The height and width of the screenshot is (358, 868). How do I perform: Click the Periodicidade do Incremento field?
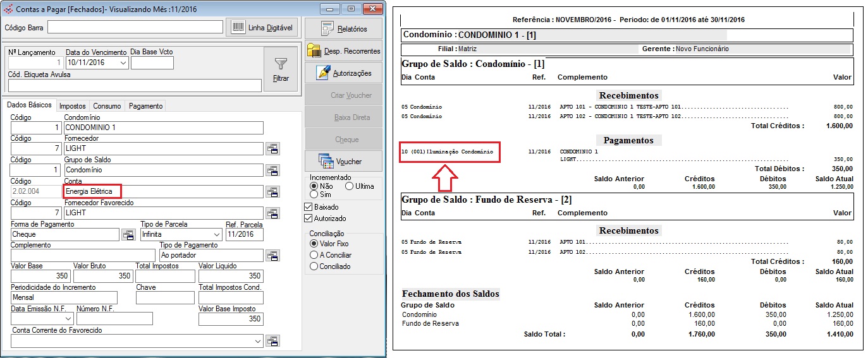[64, 298]
